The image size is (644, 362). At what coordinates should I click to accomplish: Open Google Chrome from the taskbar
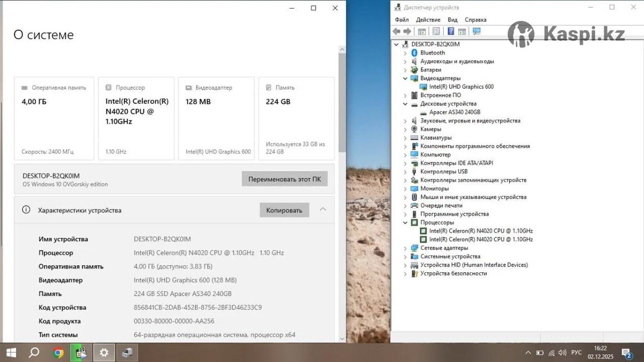coord(58,353)
